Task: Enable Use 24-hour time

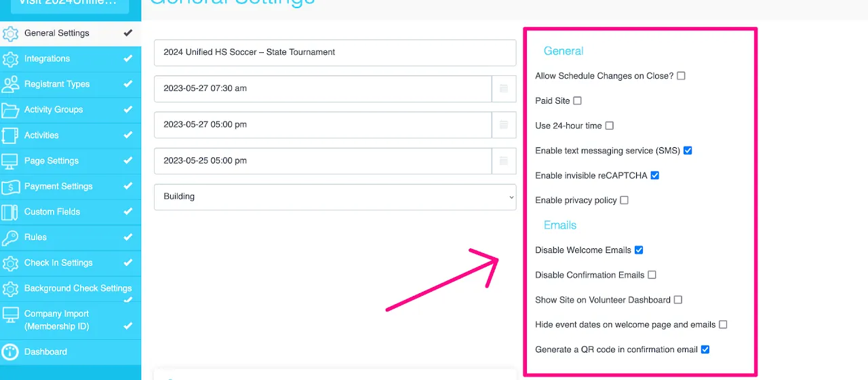Action: tap(609, 126)
